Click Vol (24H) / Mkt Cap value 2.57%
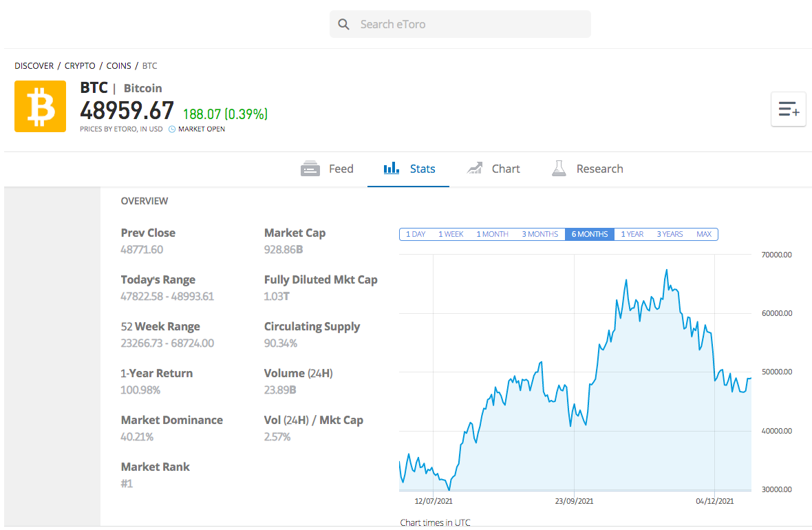This screenshot has width=812, height=530. tap(277, 437)
